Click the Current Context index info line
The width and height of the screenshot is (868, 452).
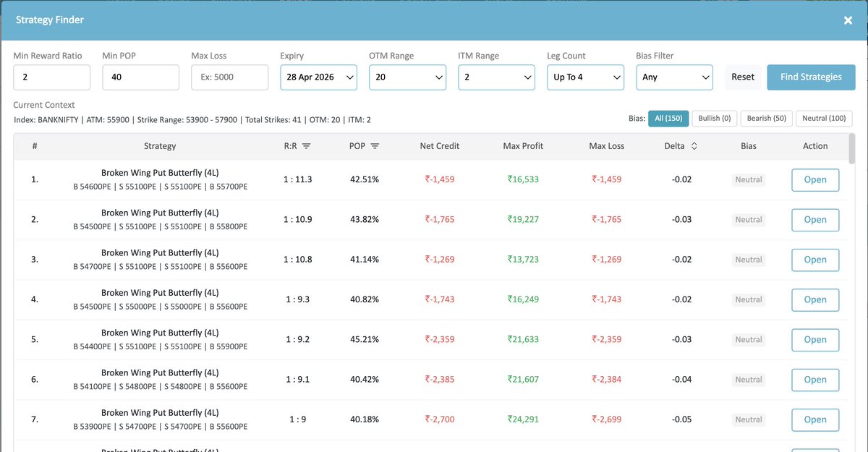pos(192,119)
